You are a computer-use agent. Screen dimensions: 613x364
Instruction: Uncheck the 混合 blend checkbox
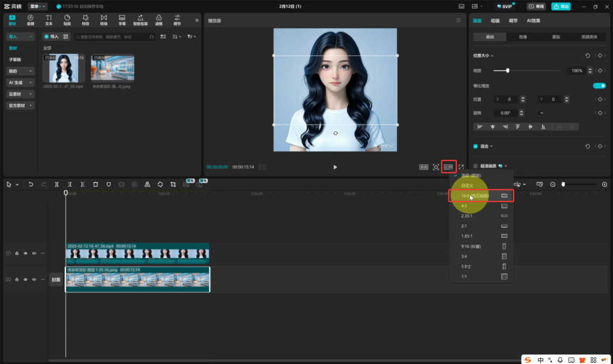tap(476, 146)
